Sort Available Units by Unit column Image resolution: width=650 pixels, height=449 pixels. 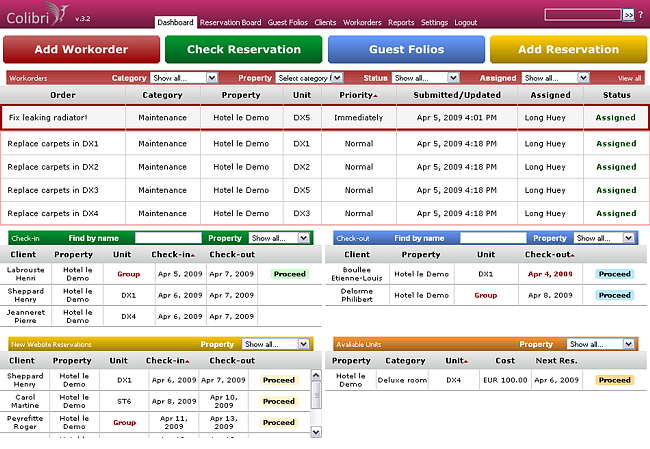point(456,361)
